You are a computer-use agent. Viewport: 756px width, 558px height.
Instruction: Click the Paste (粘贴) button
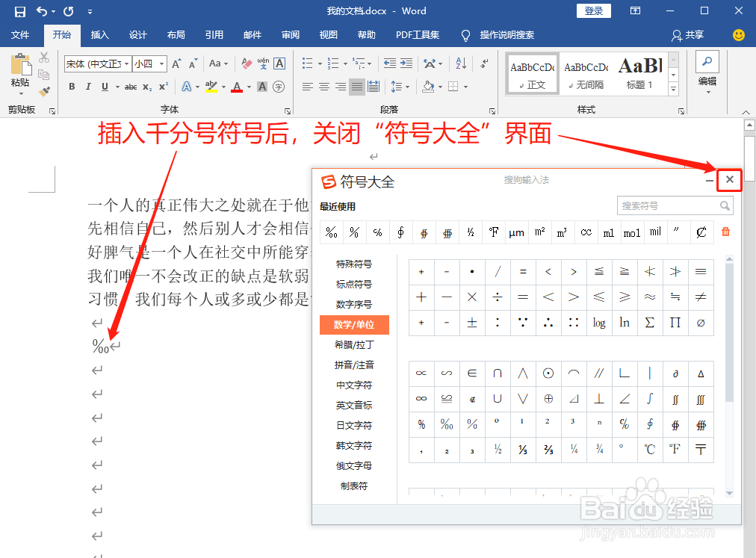(20, 74)
